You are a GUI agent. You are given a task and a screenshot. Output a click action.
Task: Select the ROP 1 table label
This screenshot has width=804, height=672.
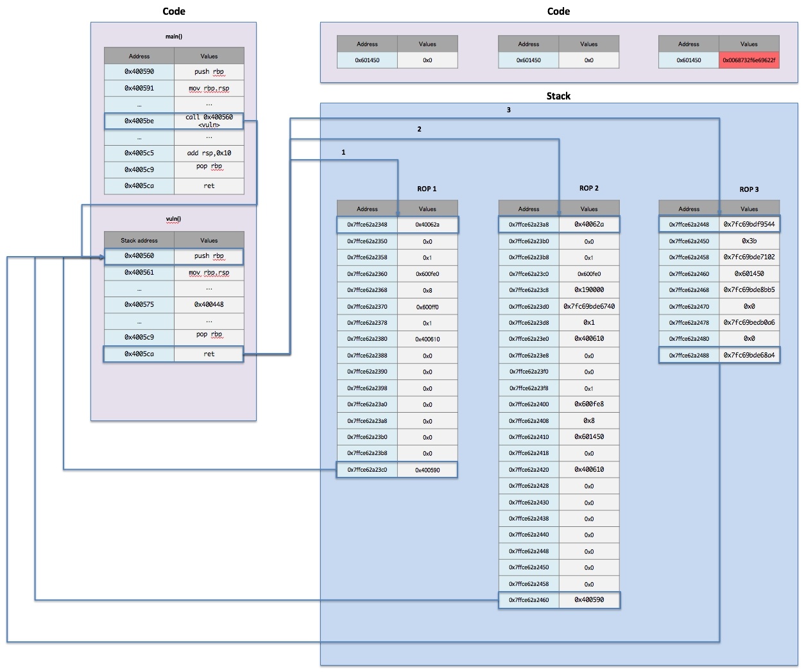427,189
